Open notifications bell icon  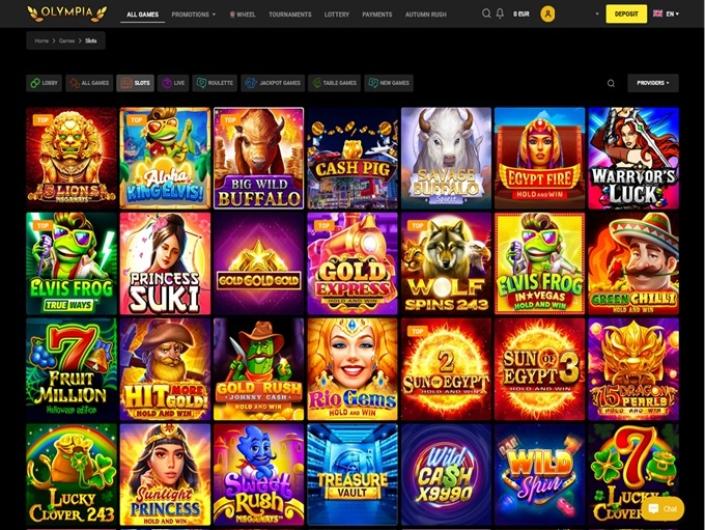500,13
